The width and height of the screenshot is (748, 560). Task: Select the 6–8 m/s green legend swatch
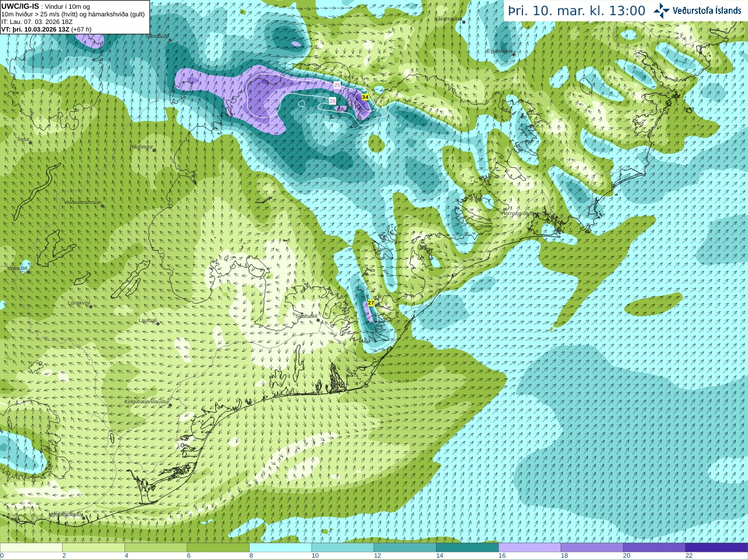click(218, 548)
